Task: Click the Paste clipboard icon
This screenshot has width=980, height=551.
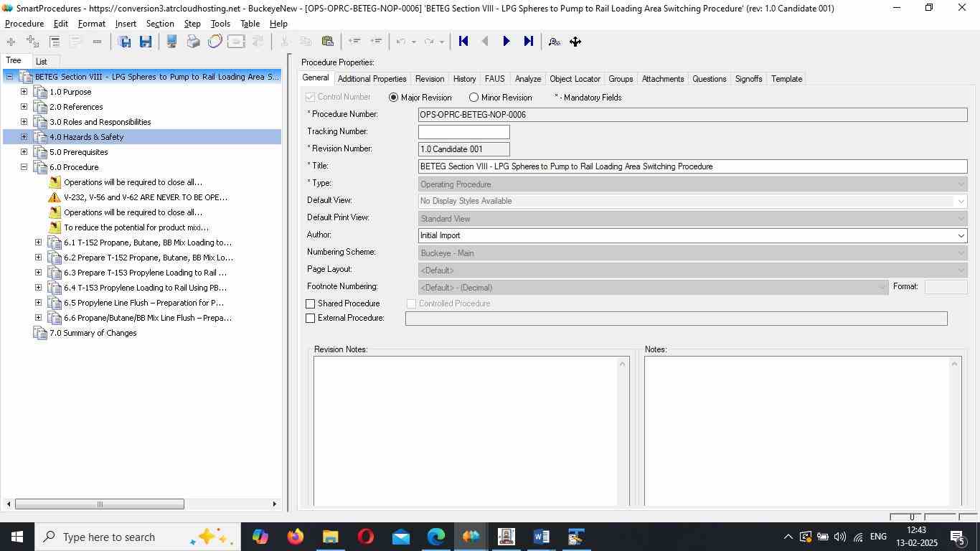Action: tap(327, 42)
